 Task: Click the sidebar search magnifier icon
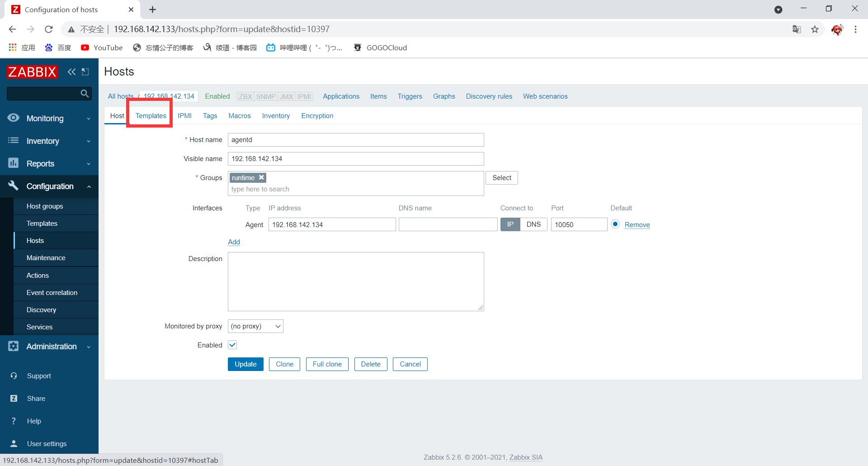85,94
